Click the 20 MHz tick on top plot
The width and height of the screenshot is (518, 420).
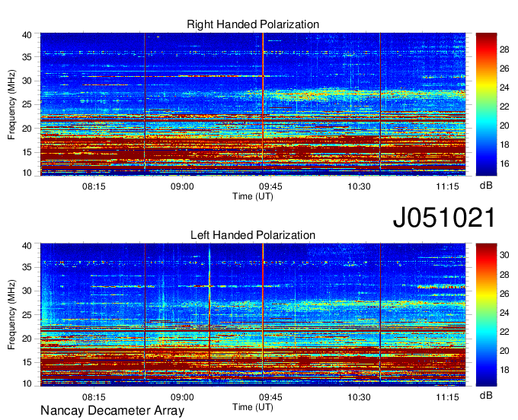pos(27,129)
